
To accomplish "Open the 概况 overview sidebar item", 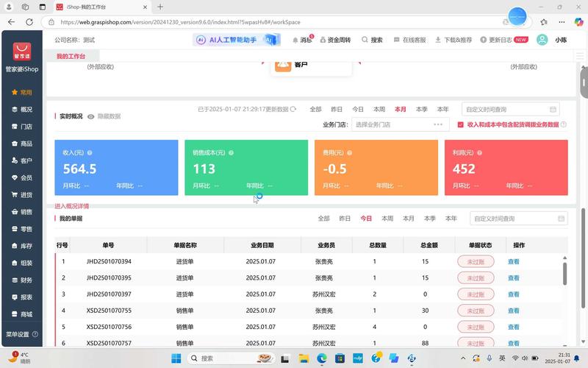I will pos(22,109).
